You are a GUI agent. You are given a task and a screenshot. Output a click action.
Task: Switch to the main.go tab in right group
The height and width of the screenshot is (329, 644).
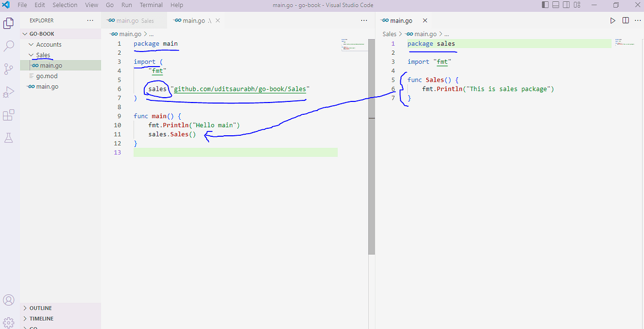(401, 20)
